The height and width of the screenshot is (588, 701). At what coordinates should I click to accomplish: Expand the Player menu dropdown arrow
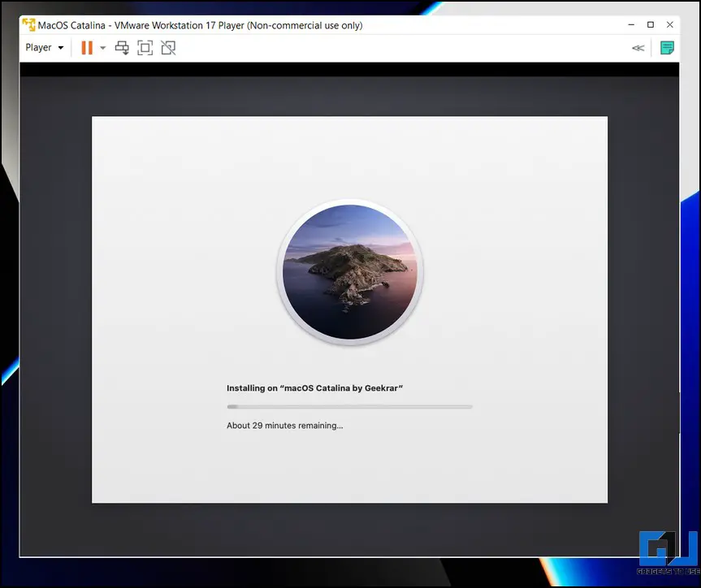click(61, 48)
